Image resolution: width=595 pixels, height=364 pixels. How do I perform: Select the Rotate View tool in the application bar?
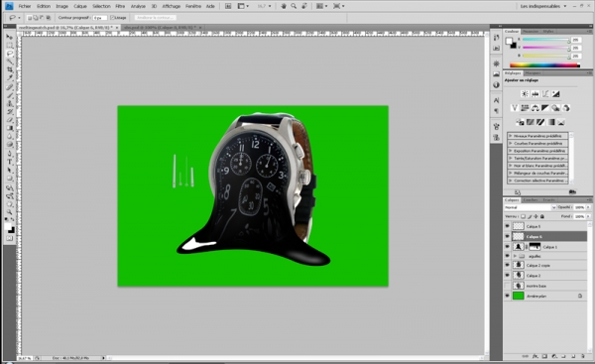(x=304, y=6)
